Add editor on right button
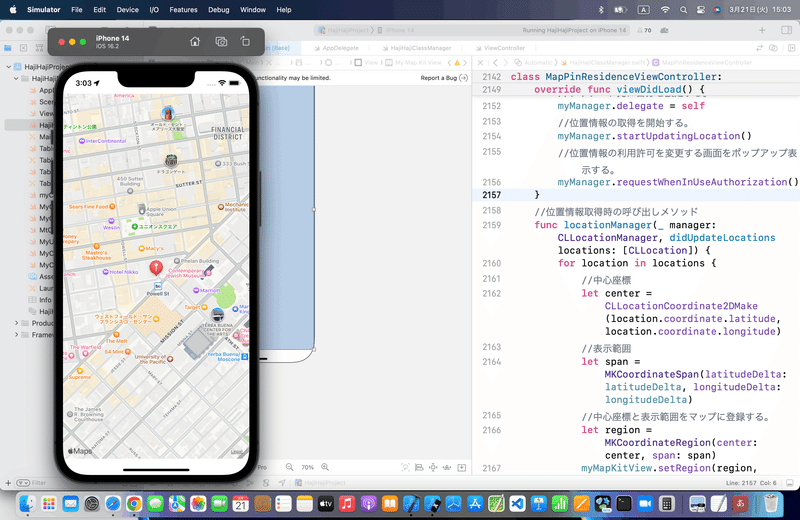The image size is (800, 520). (x=791, y=47)
